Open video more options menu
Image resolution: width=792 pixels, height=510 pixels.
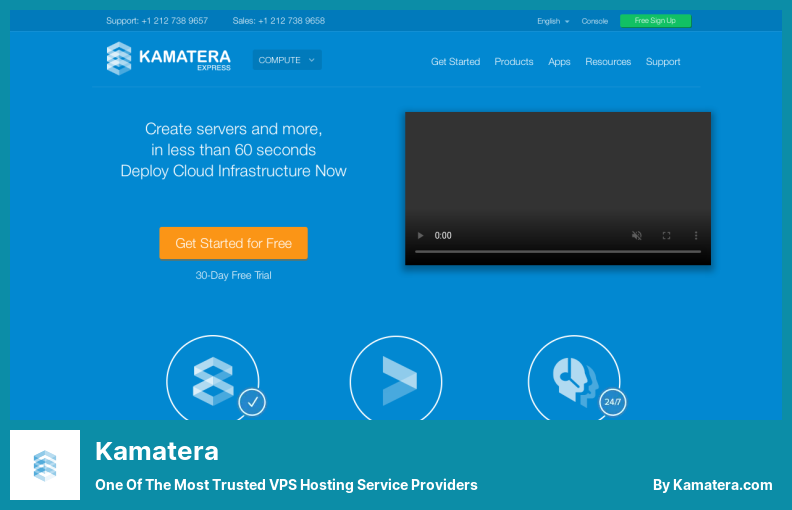pyautogui.click(x=696, y=236)
